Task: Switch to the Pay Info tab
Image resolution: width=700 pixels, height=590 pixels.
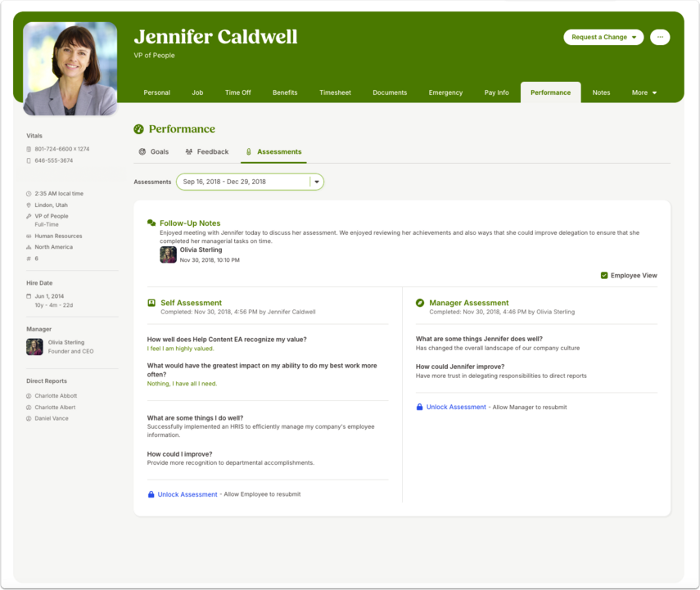Action: tap(496, 92)
